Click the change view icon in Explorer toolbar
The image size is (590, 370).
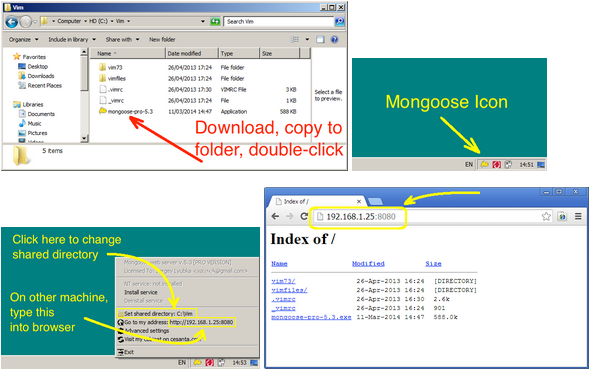[295, 40]
